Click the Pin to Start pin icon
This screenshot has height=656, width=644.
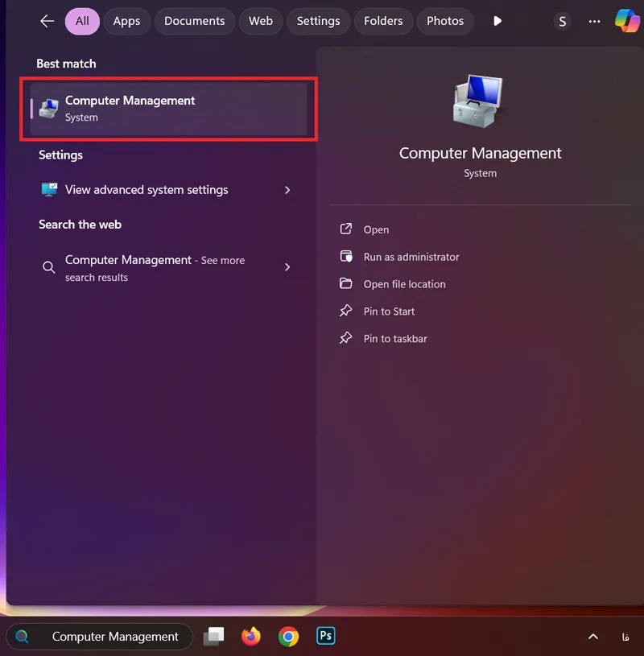point(345,311)
